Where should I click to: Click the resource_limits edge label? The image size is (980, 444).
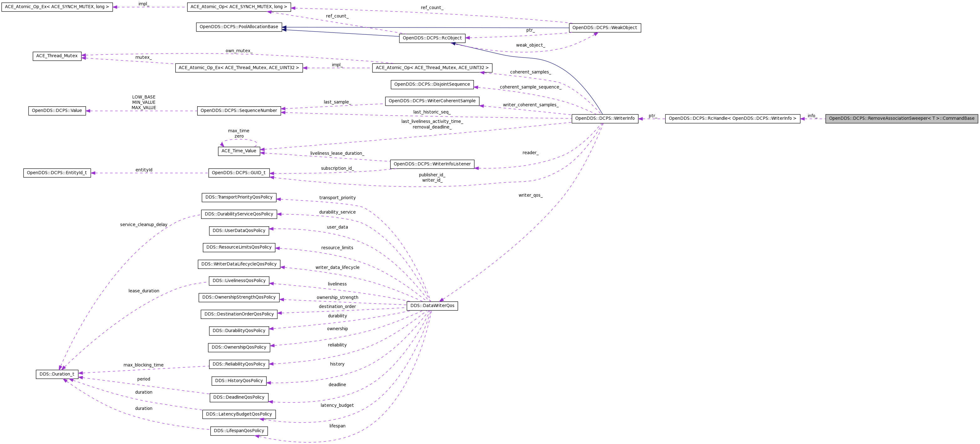pyautogui.click(x=337, y=248)
